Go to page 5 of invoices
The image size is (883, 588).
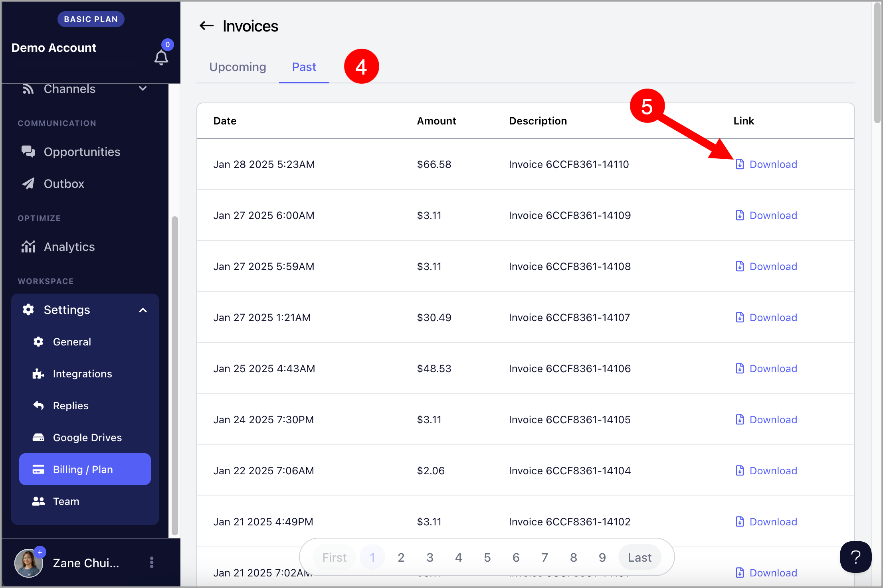click(487, 557)
